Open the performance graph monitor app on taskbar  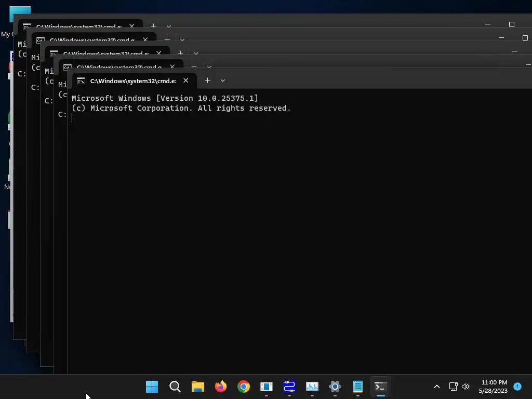(312, 387)
